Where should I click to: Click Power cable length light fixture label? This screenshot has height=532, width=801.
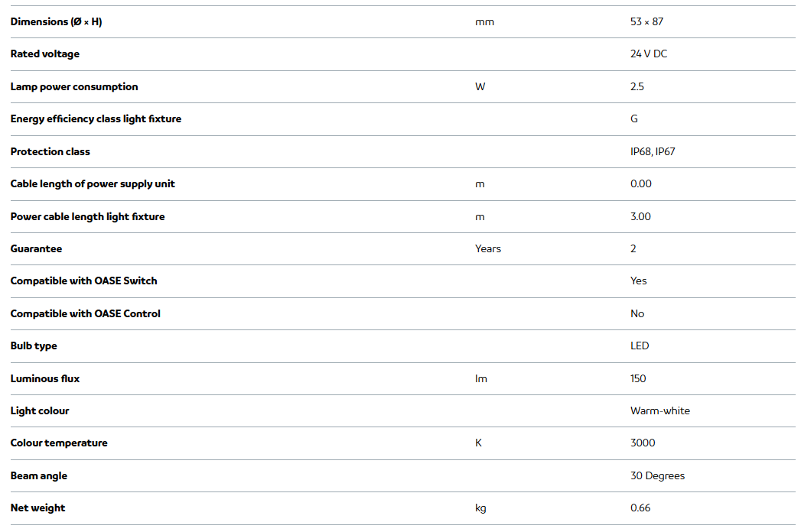pos(87,216)
